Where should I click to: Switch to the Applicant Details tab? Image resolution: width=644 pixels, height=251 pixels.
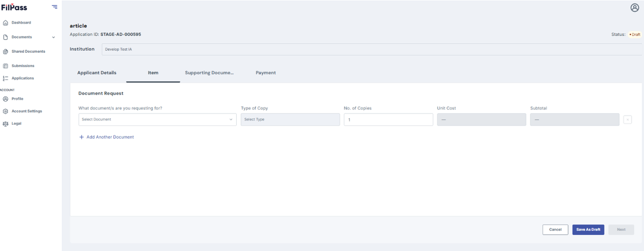tap(97, 73)
